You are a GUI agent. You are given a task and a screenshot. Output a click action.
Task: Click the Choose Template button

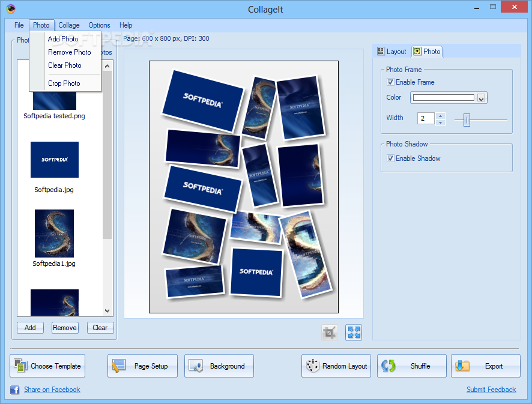[x=47, y=366]
